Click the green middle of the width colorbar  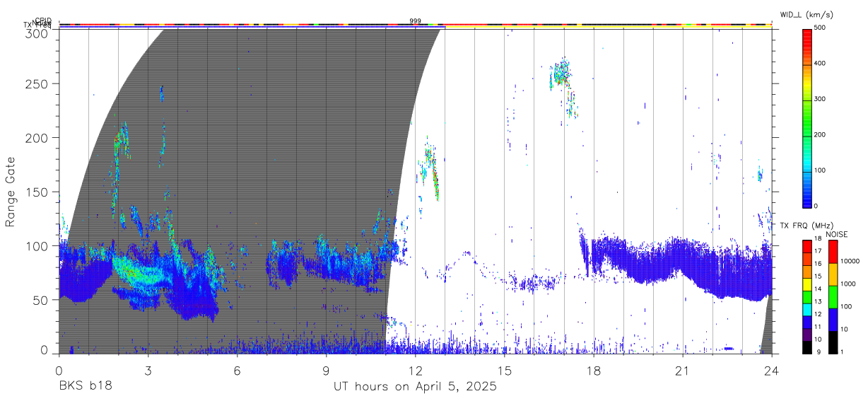coord(807,117)
